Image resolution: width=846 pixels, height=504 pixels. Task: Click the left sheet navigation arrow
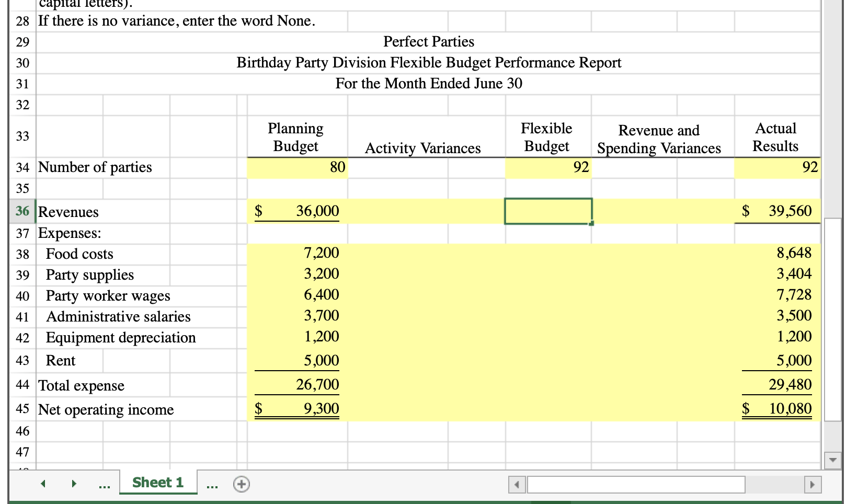(x=42, y=484)
